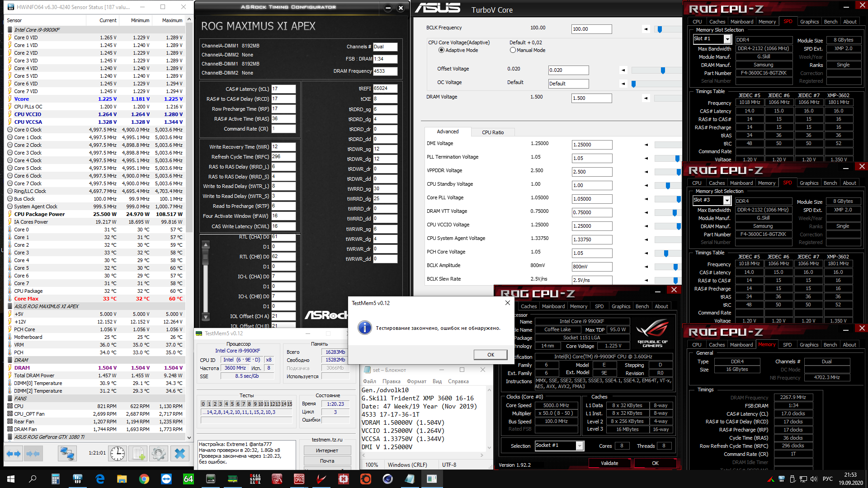Select Manual Mode radio button
The width and height of the screenshot is (868, 488).
(513, 50)
